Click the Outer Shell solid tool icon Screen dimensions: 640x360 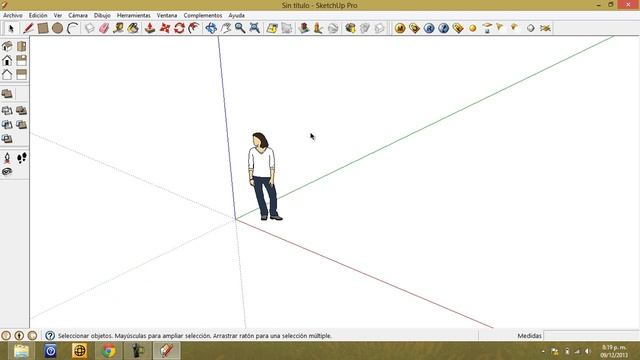7,94
